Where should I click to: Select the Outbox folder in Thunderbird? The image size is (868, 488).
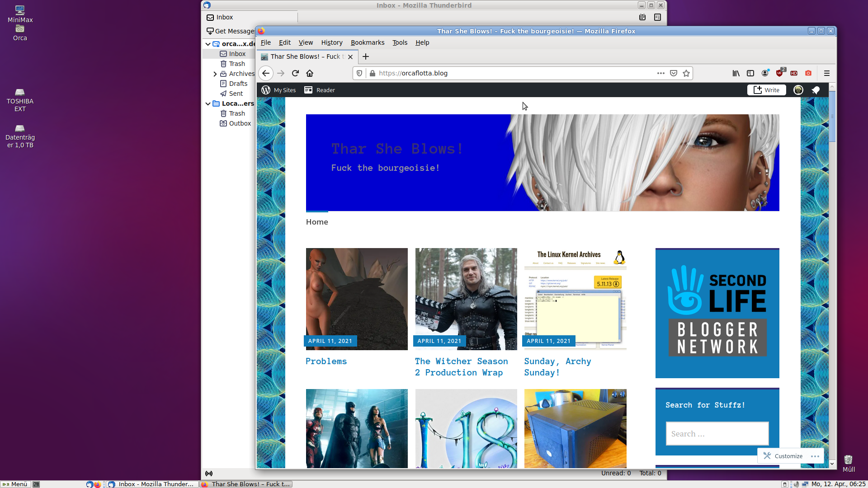tap(236, 123)
